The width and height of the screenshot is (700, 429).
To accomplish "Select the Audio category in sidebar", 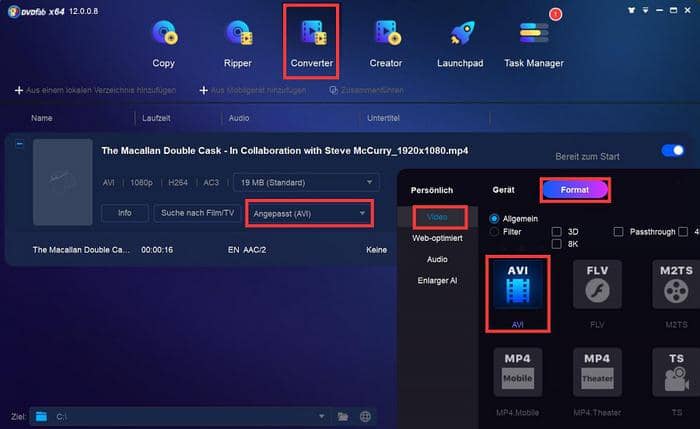I will pos(437,259).
